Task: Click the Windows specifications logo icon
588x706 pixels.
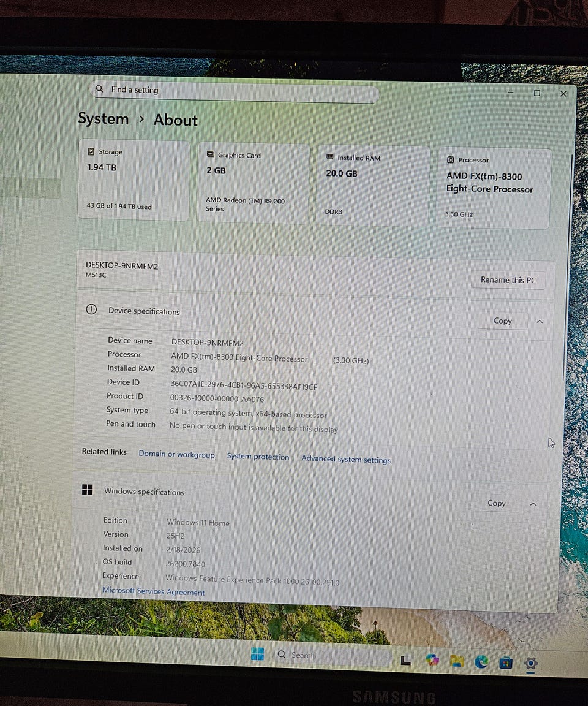Action: pos(87,490)
